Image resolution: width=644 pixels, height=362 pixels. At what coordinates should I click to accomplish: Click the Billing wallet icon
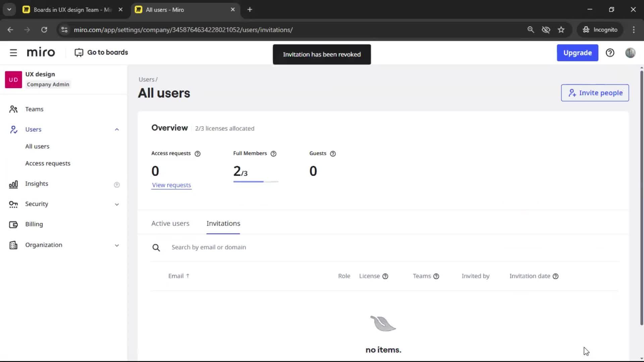tap(13, 224)
